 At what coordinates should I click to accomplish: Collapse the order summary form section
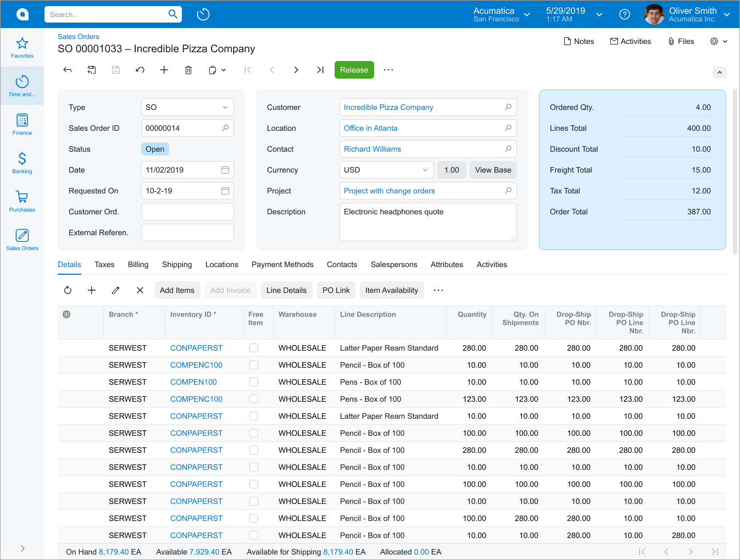click(x=719, y=73)
